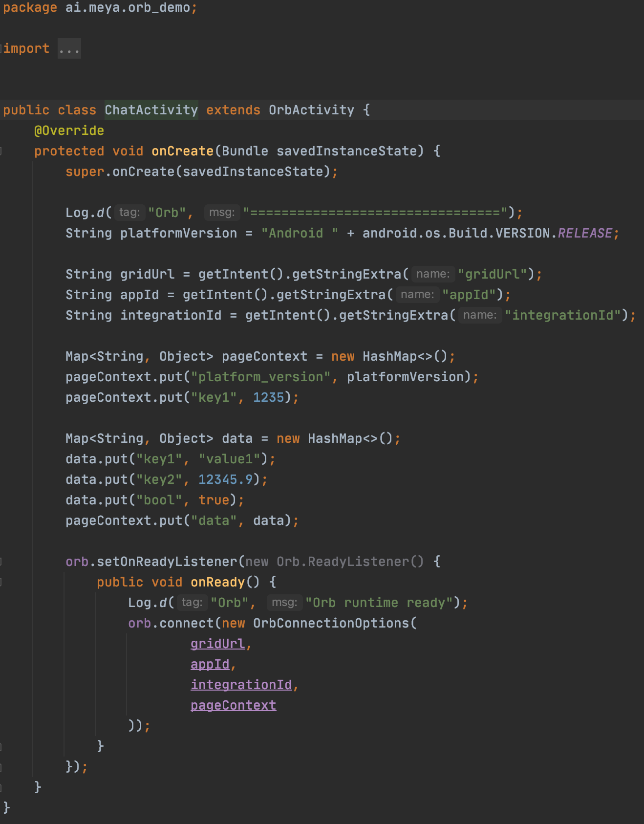
Task: Click the underlined appId argument
Action: 210,664
